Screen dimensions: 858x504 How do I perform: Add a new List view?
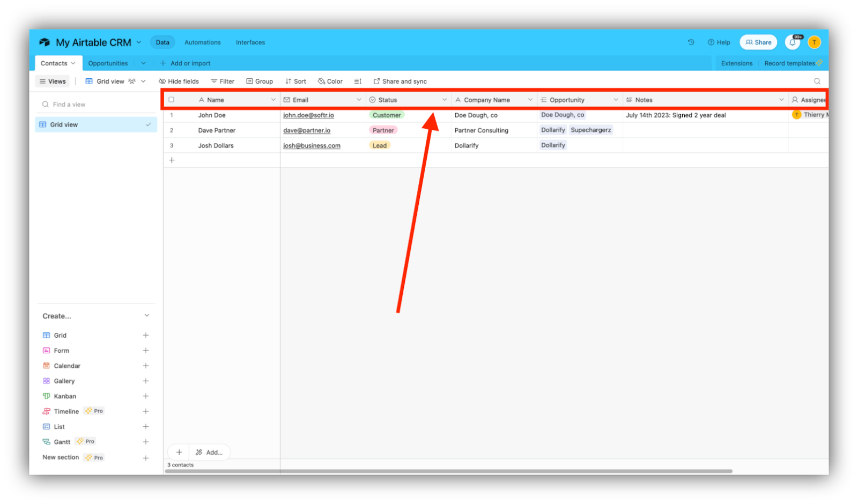(x=145, y=427)
